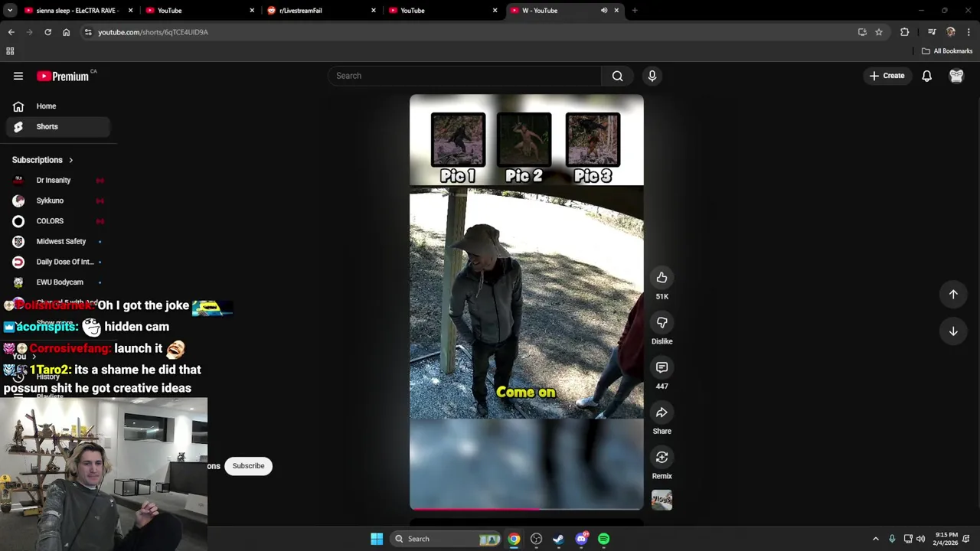Image resolution: width=980 pixels, height=551 pixels.
Task: Switch to the r/LivestreamFail tab
Action: pyautogui.click(x=321, y=11)
